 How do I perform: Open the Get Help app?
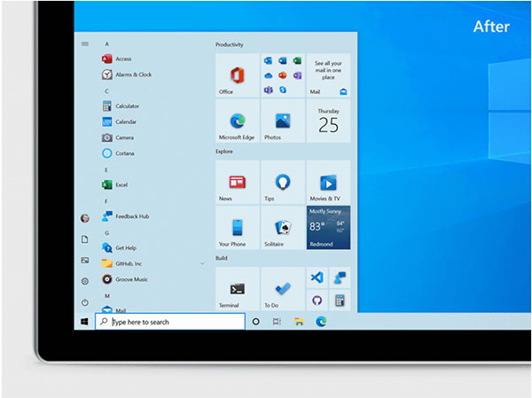click(x=120, y=248)
